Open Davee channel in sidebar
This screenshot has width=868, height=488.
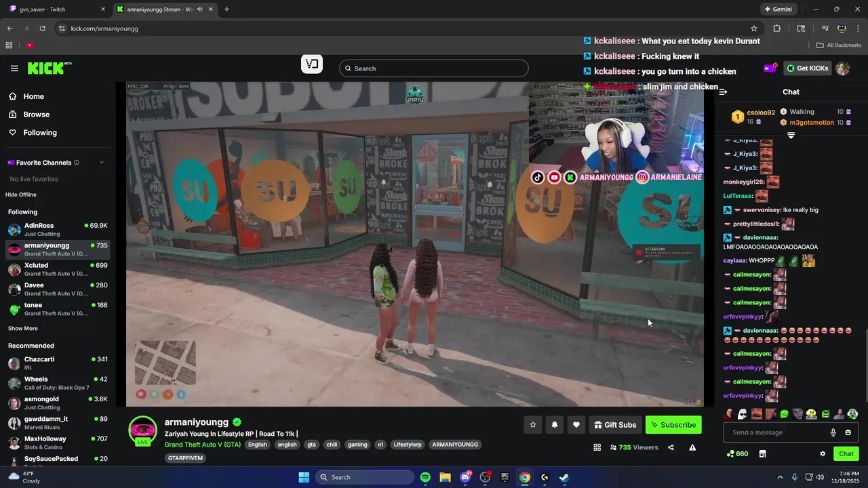58,289
